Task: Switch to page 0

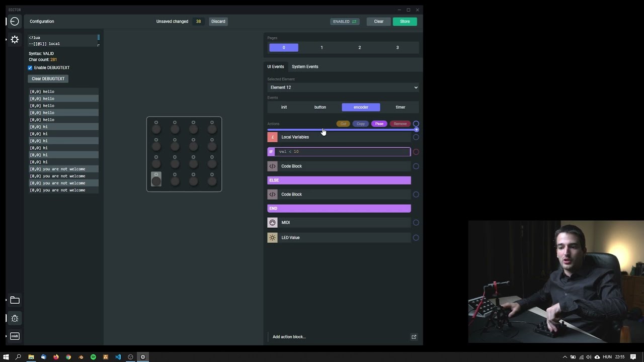Action: point(284,47)
